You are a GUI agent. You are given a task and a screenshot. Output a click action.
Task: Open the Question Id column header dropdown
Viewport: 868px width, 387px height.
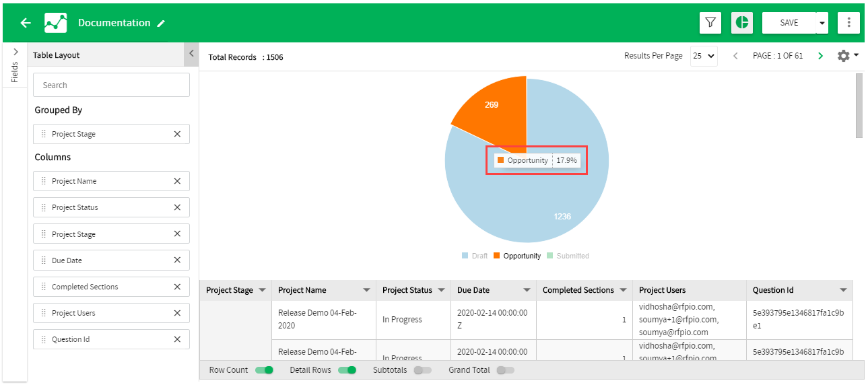pos(843,290)
